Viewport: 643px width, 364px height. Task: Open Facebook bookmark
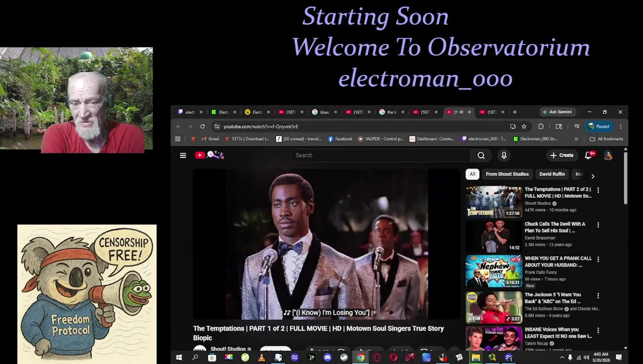(x=340, y=139)
